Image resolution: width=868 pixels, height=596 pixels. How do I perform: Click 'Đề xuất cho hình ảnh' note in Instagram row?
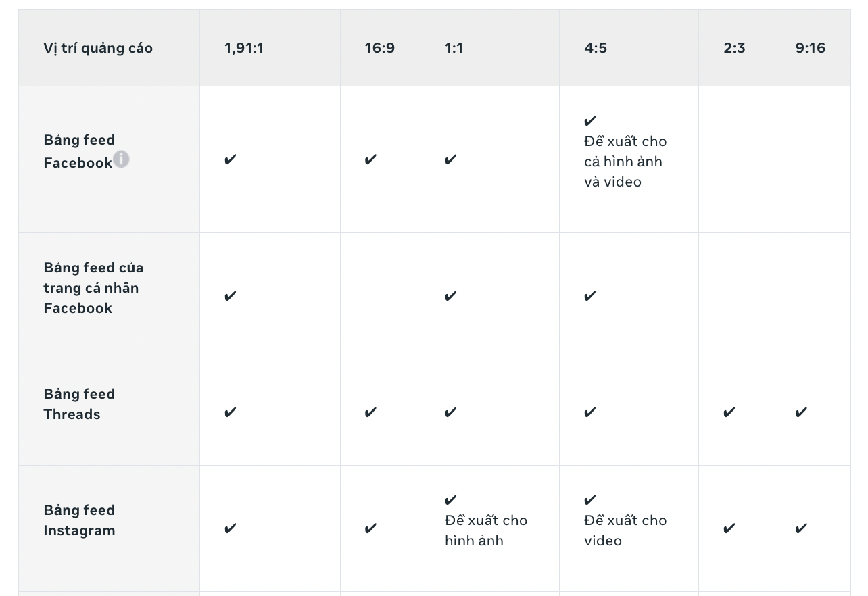pyautogui.click(x=486, y=530)
